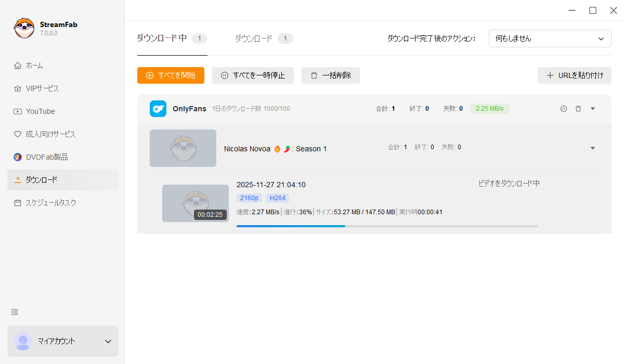Pause the OnlyFans download group
The width and height of the screenshot is (624, 364).
(x=563, y=109)
